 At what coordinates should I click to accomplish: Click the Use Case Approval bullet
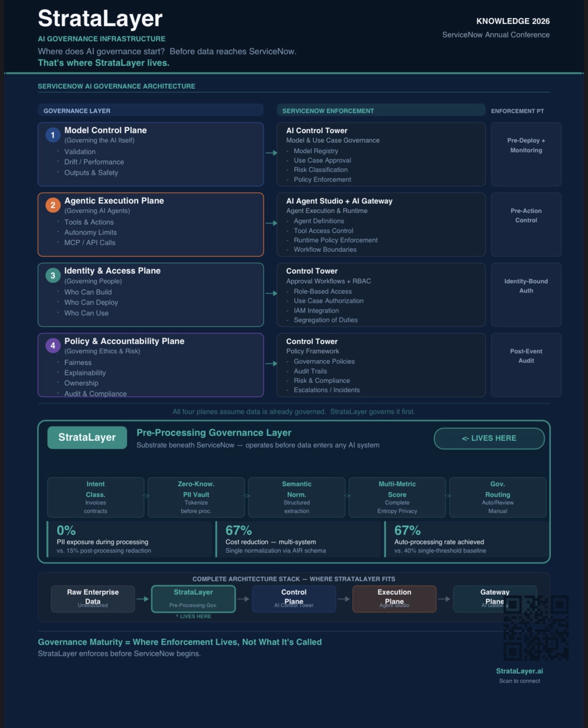[323, 160]
